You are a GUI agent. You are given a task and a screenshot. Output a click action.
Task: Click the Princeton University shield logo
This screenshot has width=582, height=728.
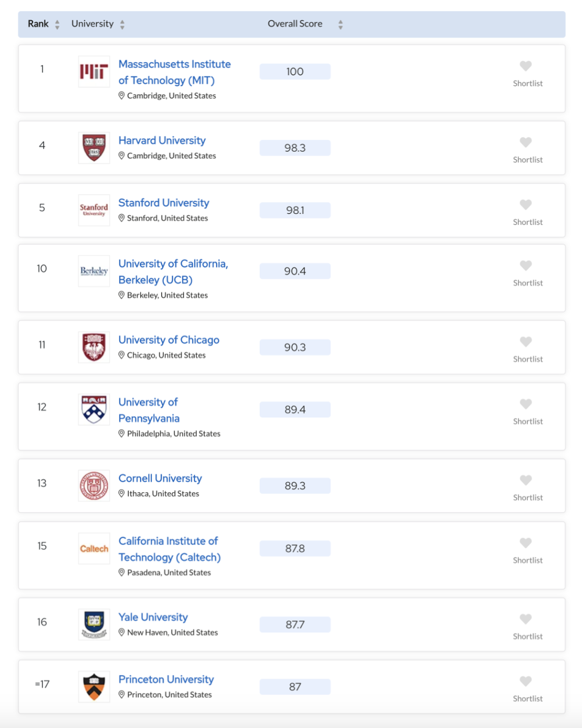coord(94,687)
